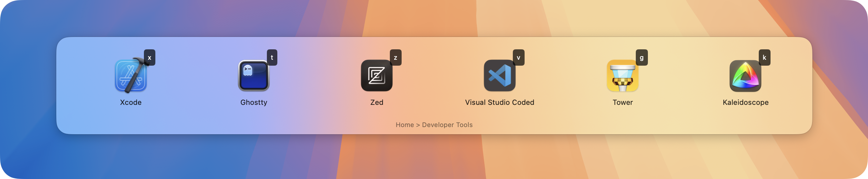Launch Ghostty terminal icon
This screenshot has width=868, height=179.
[x=253, y=76]
